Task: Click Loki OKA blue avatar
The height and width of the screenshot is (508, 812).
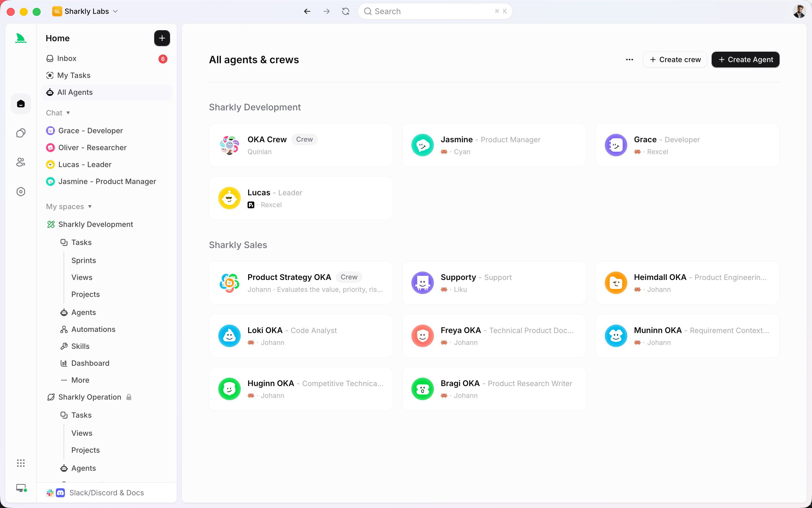Action: pyautogui.click(x=230, y=336)
